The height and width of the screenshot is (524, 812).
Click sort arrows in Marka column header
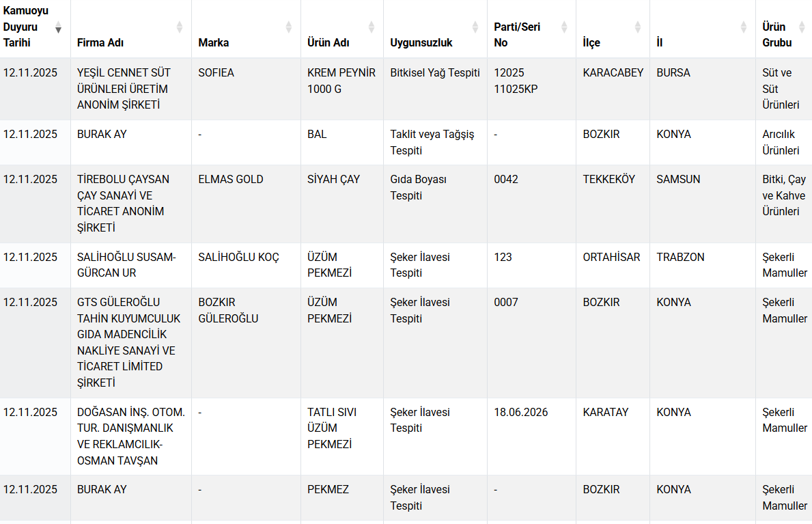(x=289, y=27)
